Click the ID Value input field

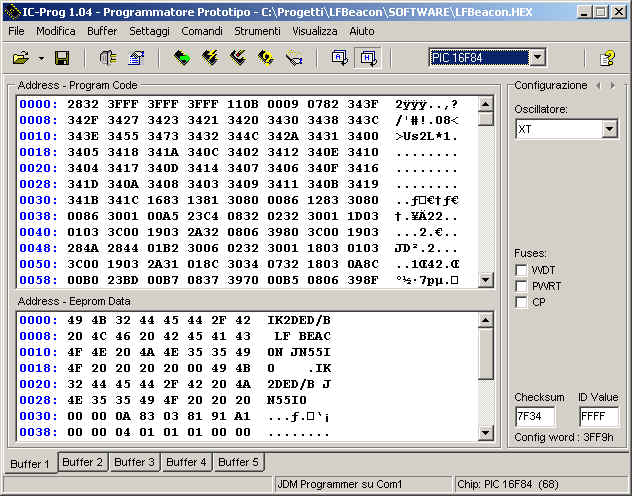coord(599,417)
